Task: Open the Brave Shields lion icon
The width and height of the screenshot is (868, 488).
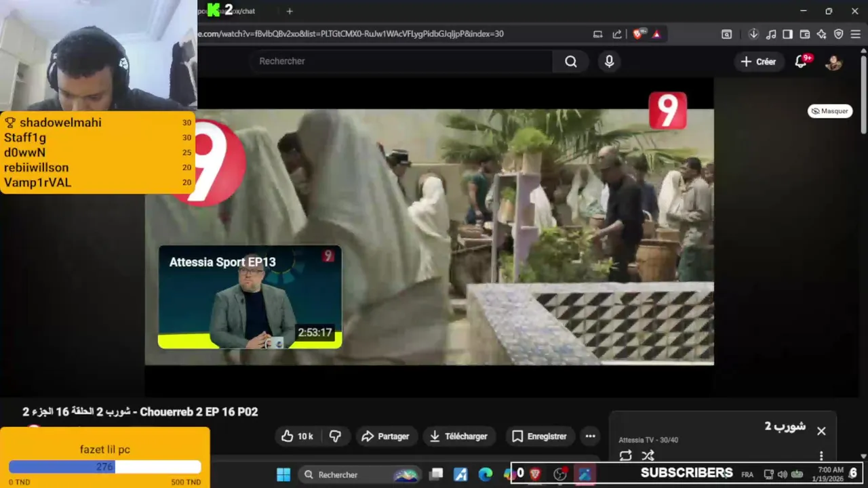Action: tap(637, 34)
